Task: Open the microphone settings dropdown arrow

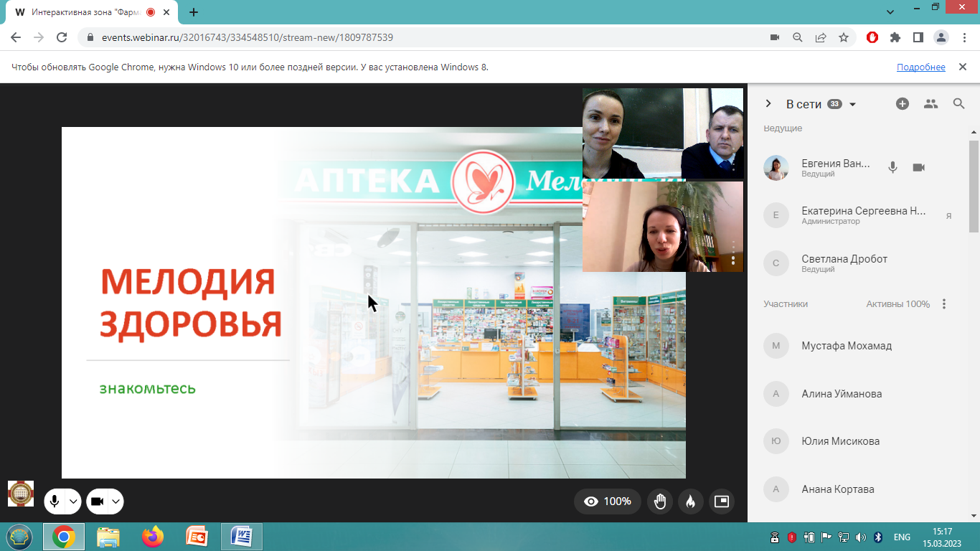Action: [x=73, y=501]
